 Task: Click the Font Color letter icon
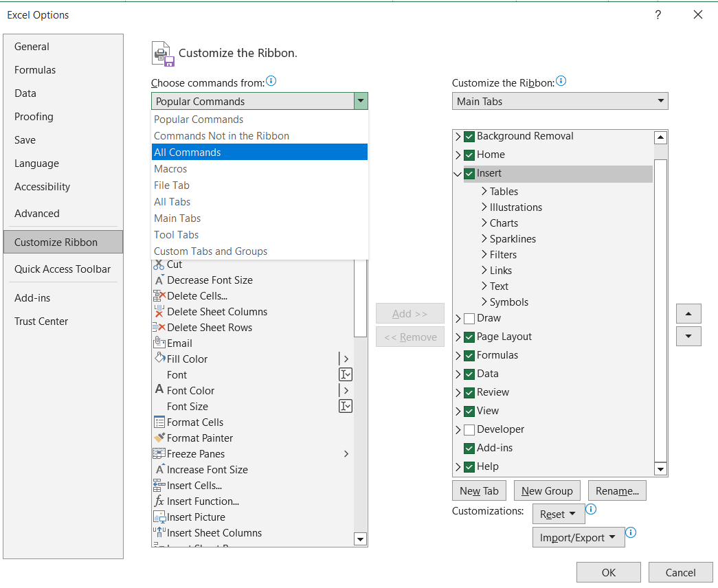point(159,389)
